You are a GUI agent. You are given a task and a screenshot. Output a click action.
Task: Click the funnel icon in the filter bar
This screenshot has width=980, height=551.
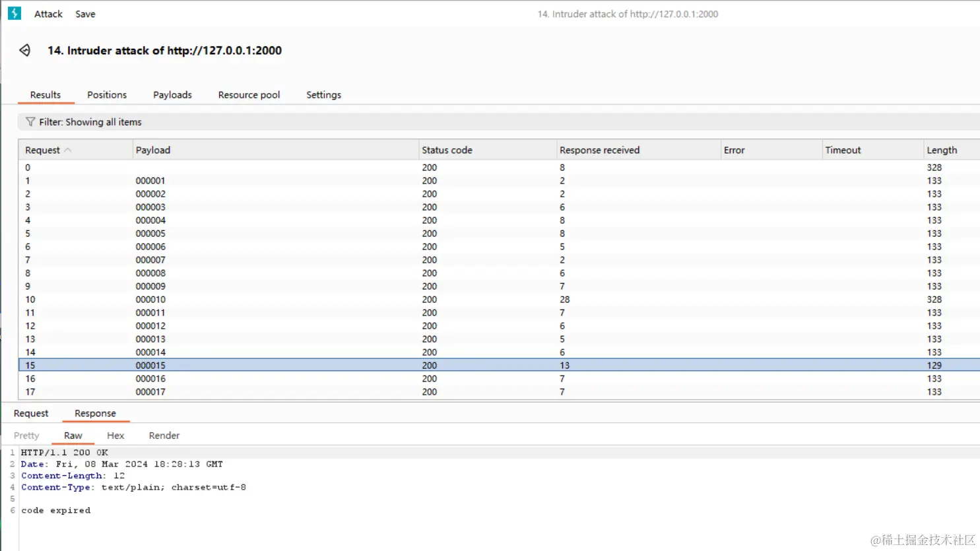(30, 121)
